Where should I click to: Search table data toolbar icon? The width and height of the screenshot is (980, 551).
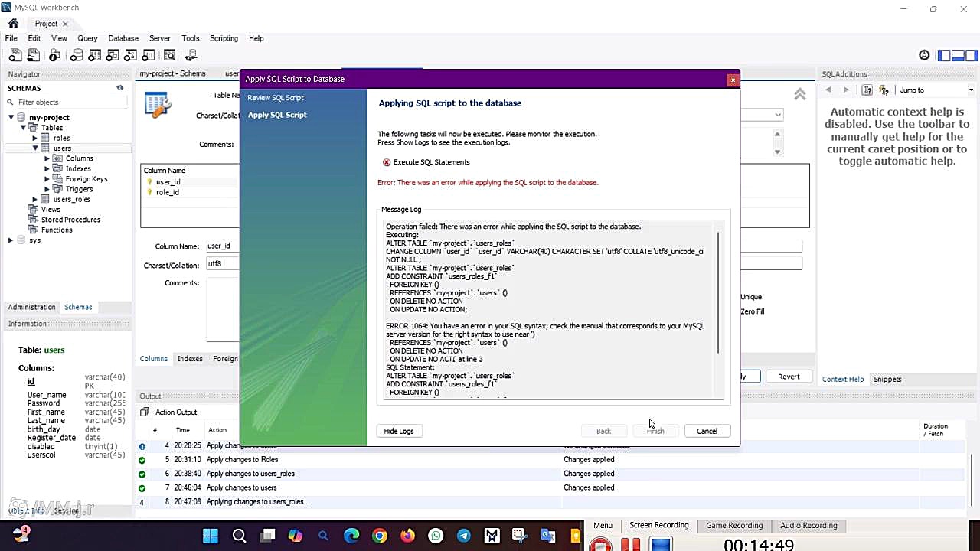169,55
